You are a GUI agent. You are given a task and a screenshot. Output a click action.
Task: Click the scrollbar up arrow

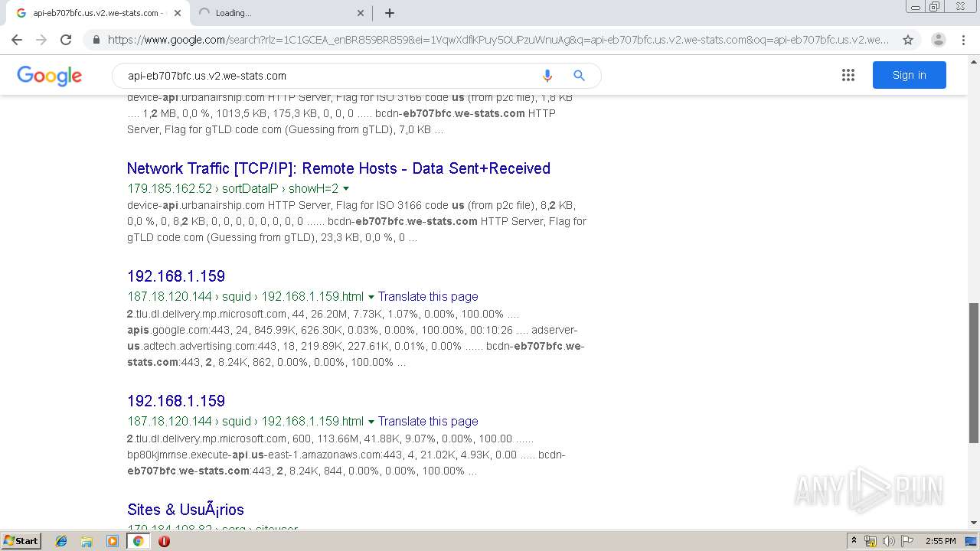(x=974, y=61)
